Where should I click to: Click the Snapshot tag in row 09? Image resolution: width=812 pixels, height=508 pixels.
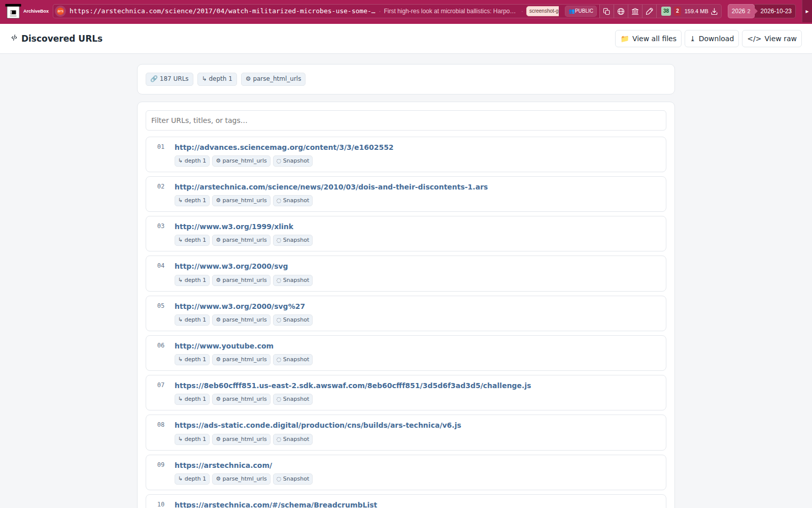pos(293,479)
